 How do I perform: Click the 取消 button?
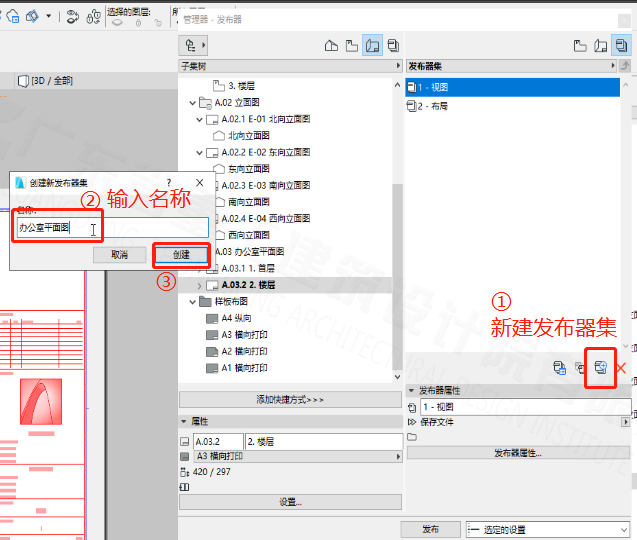120,255
